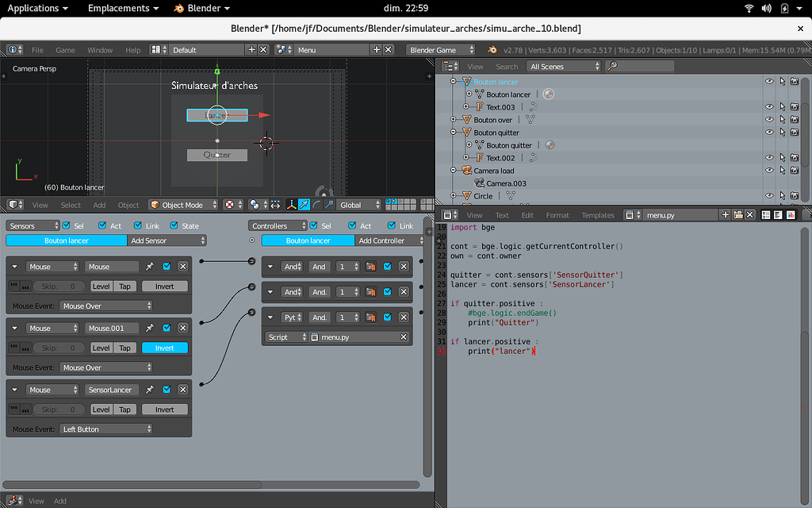Viewport: 812px width, 508px height.
Task: Open the Templates menu in text editor
Action: [598, 215]
